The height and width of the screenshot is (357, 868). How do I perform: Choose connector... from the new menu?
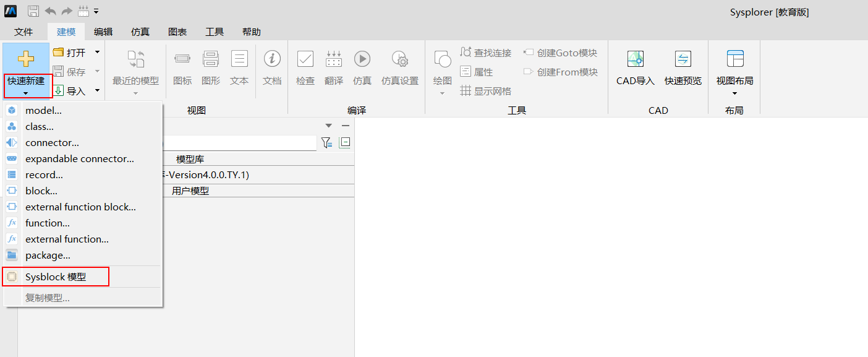(x=83, y=142)
